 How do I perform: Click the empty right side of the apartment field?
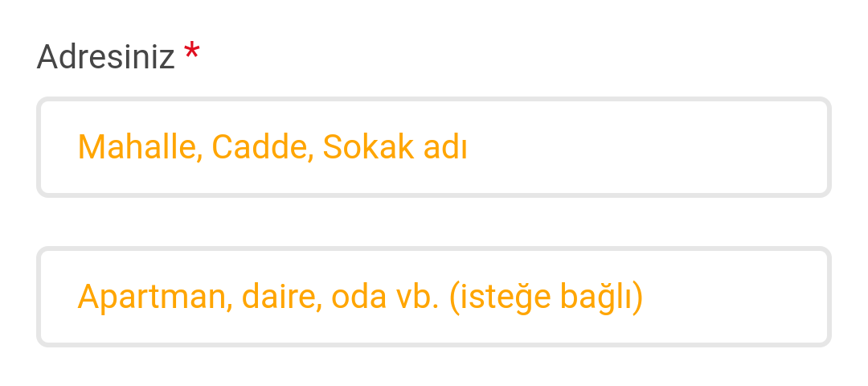(739, 297)
